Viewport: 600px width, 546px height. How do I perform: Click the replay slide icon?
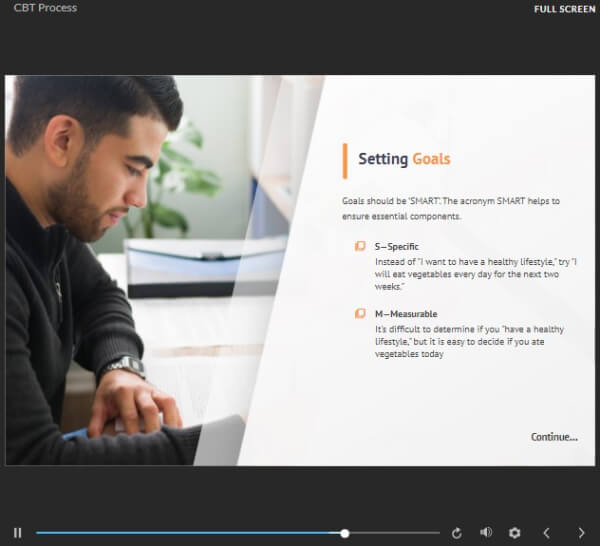pyautogui.click(x=457, y=533)
